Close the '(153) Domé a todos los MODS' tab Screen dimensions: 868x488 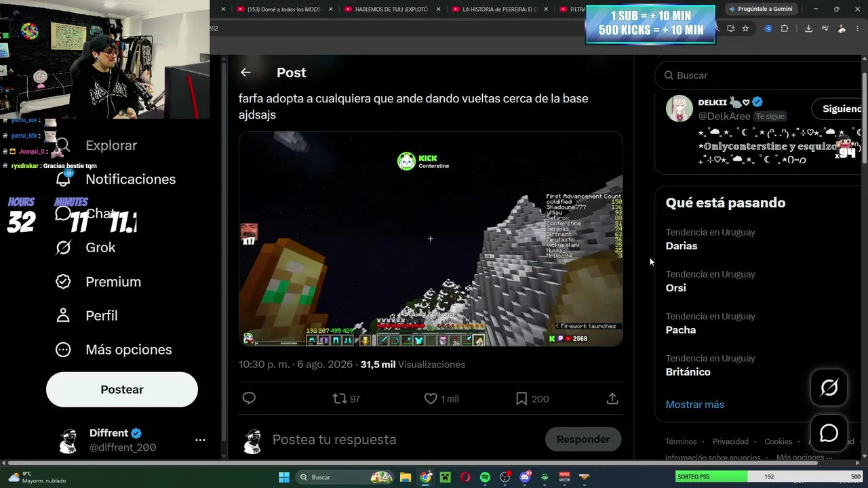(x=330, y=9)
